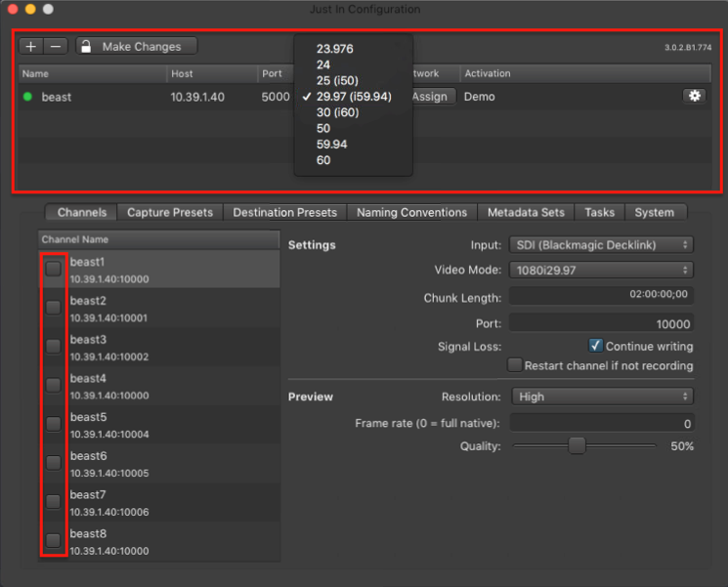
Task: Select 24 frame rate option
Action: tap(323, 64)
